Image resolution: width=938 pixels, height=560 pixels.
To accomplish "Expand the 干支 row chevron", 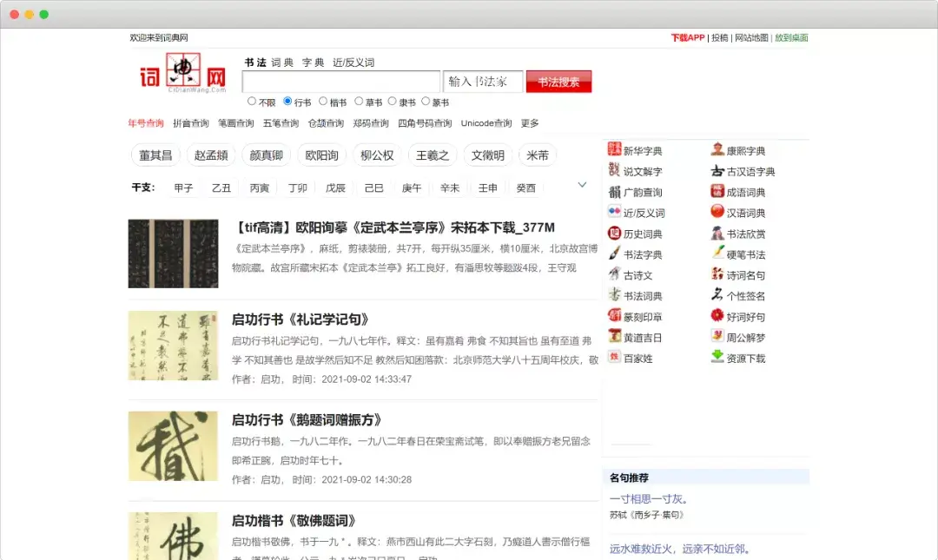I will tap(583, 185).
